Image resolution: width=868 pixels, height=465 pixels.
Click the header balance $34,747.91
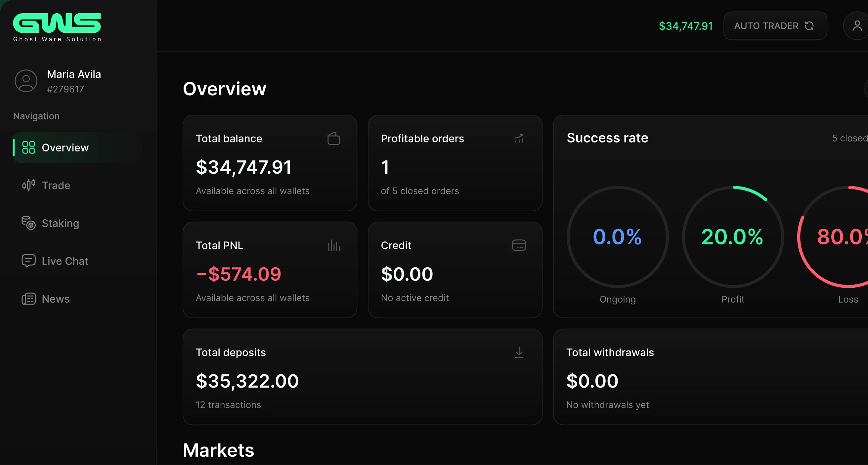[686, 26]
